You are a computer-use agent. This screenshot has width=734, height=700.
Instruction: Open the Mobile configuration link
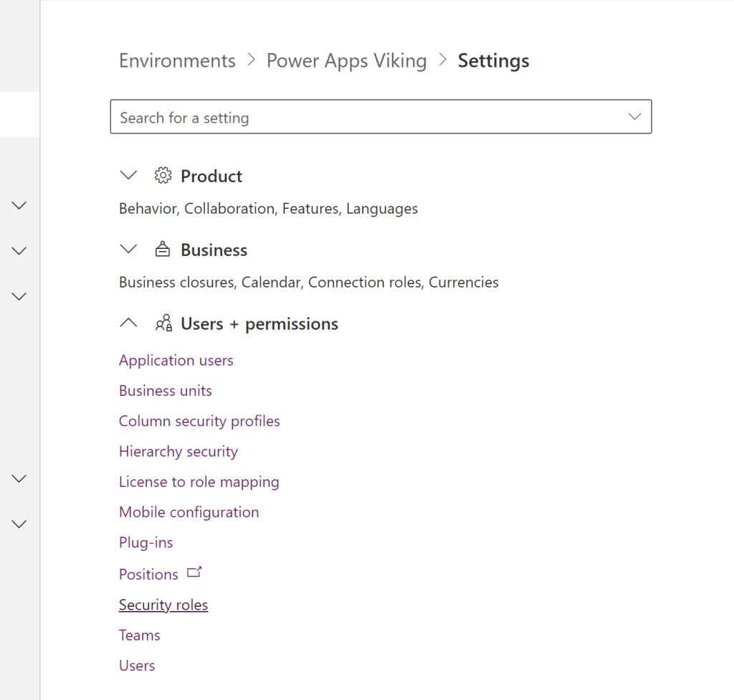point(189,512)
